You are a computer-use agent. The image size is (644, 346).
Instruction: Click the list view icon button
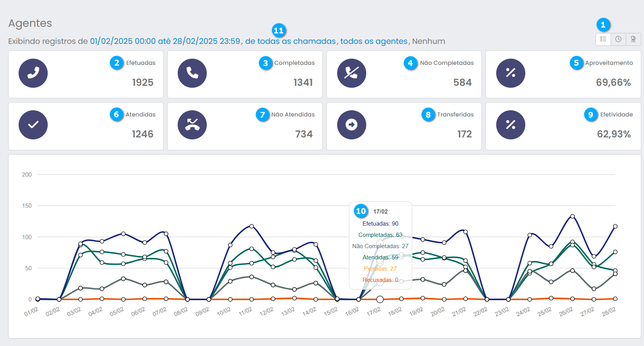tap(603, 39)
